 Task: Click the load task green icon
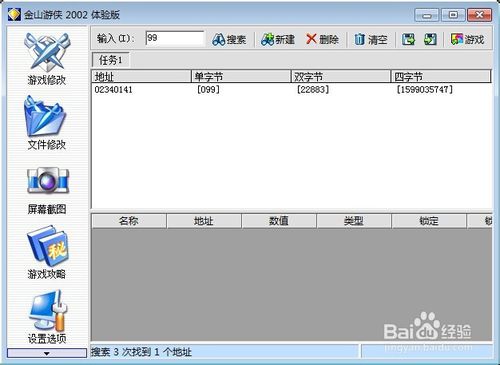click(x=430, y=39)
